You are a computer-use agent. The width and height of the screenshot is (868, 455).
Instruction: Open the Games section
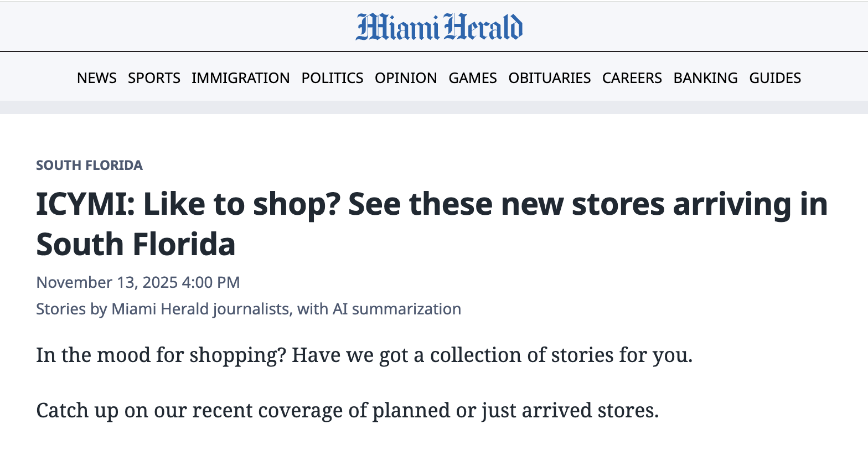click(x=473, y=78)
